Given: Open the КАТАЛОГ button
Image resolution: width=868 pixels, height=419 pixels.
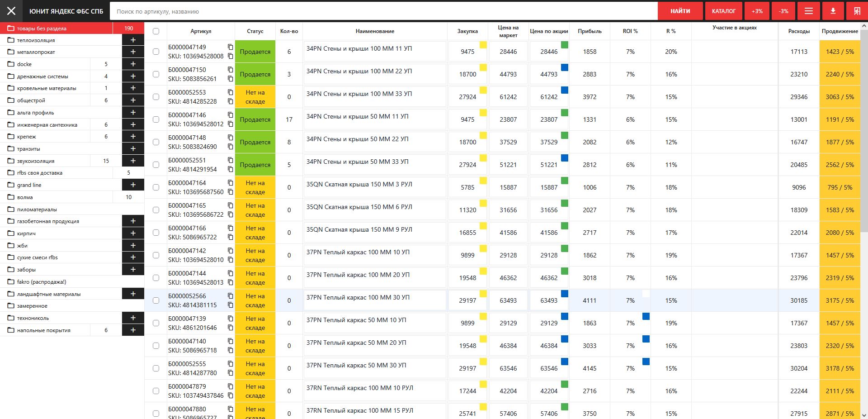Looking at the screenshot, I should pos(723,11).
